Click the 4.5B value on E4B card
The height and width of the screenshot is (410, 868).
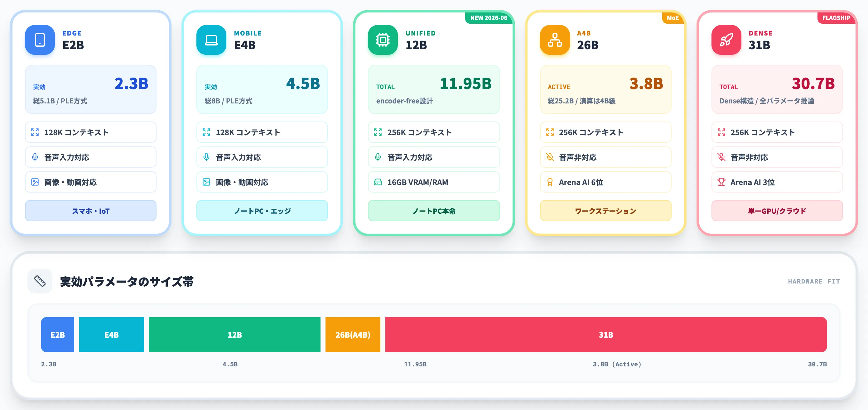click(303, 83)
